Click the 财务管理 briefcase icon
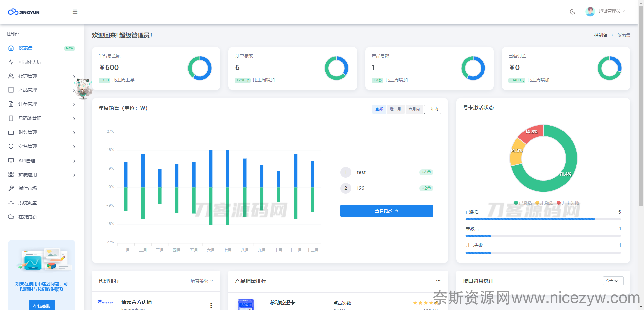The width and height of the screenshot is (644, 310). click(11, 132)
